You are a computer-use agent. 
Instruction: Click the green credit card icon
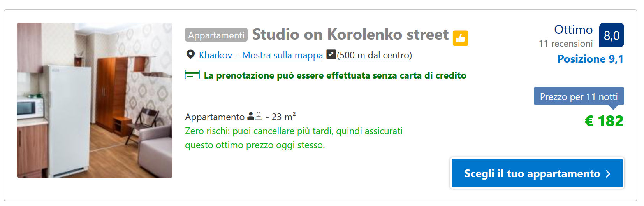tap(192, 75)
